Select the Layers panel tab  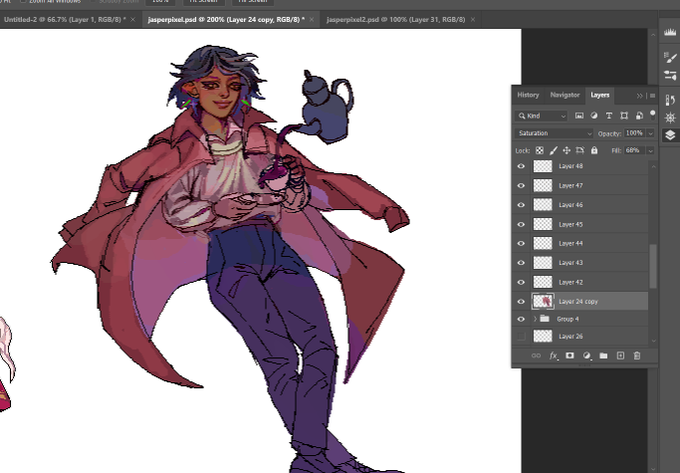[600, 95]
